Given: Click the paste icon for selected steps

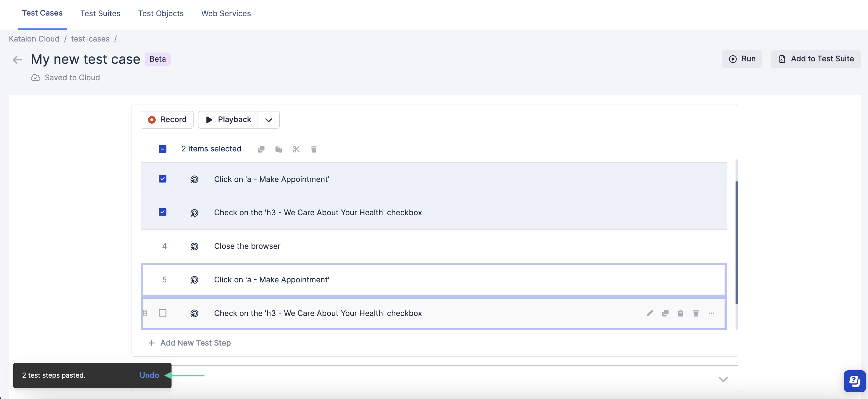Looking at the screenshot, I should [x=279, y=149].
